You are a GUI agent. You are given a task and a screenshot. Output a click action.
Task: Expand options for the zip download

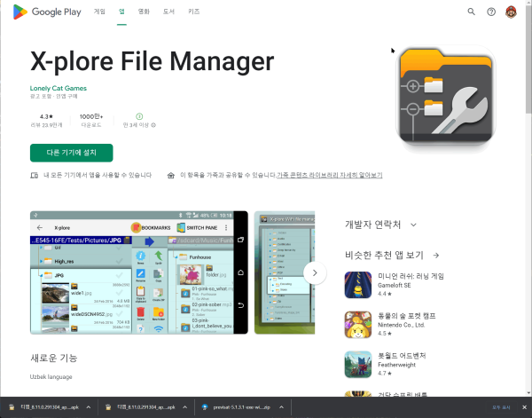(281, 407)
